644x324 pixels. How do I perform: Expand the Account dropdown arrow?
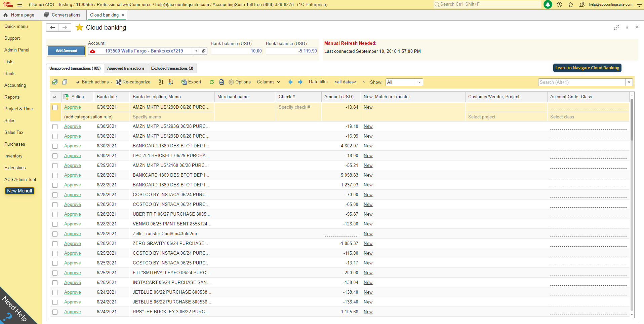197,51
